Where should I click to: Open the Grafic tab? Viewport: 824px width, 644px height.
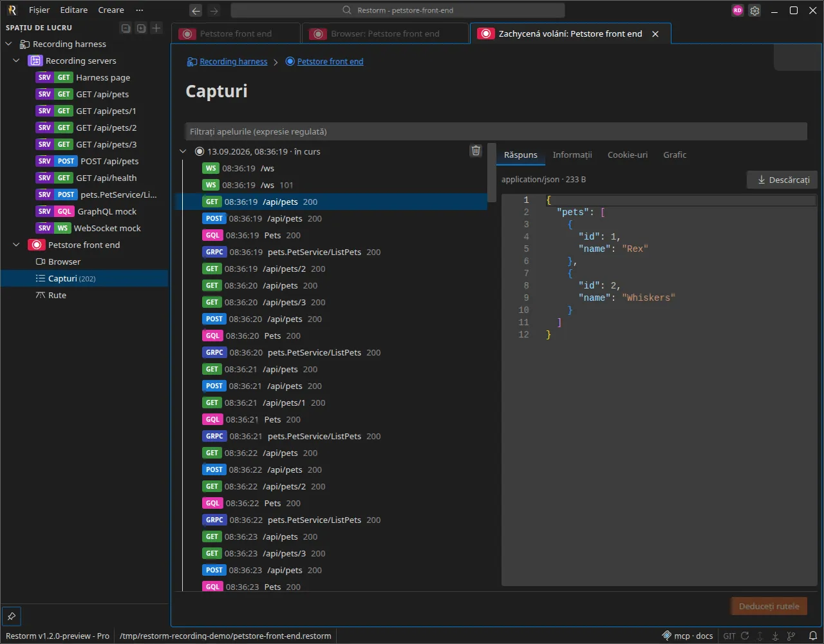pyautogui.click(x=675, y=155)
